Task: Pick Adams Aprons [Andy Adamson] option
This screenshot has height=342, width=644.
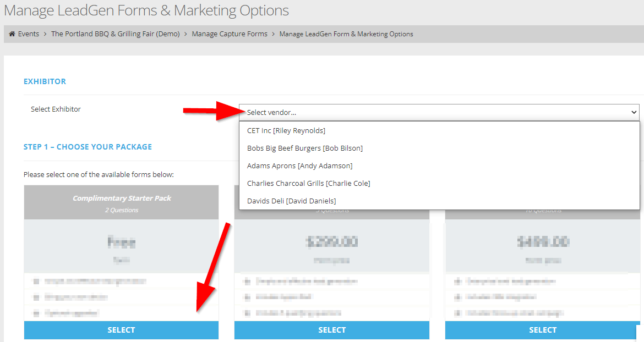Action: pyautogui.click(x=439, y=166)
